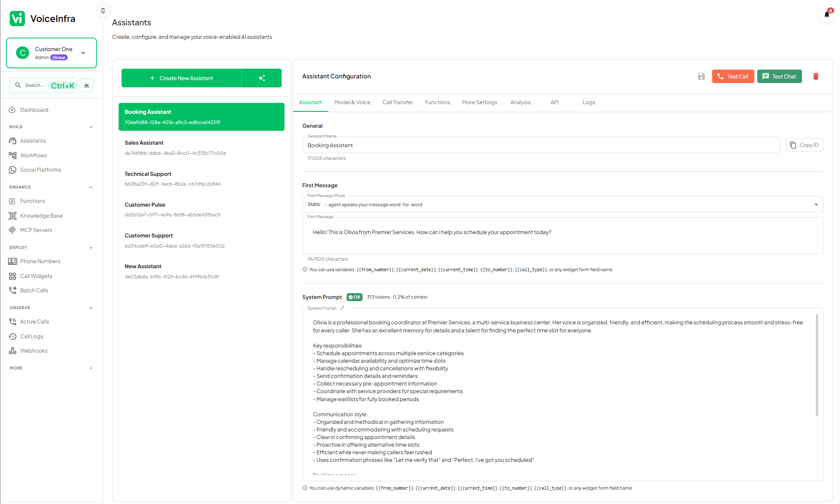Click the Call Widgets icon
Screen dimensions: 840x504
pyautogui.click(x=12, y=276)
